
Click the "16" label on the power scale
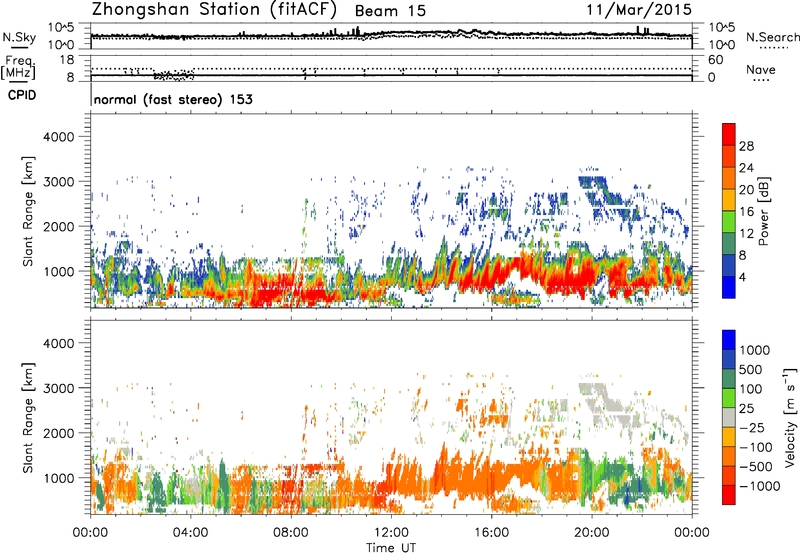point(746,212)
